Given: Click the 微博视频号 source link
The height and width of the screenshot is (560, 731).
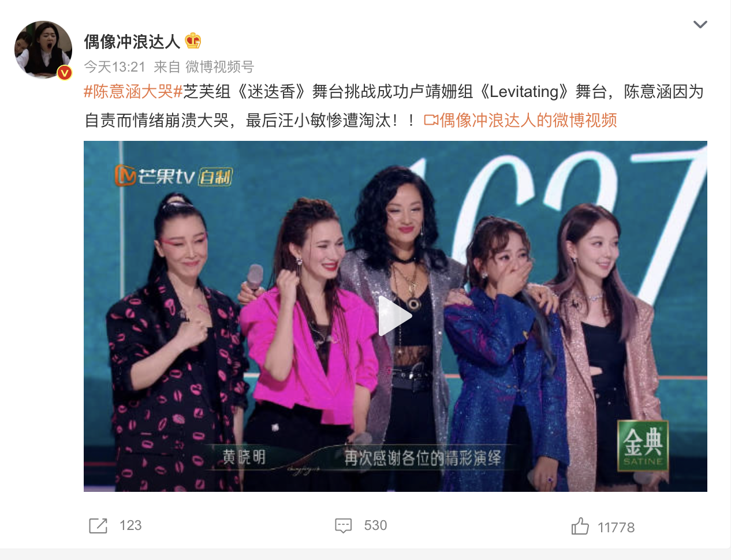Looking at the screenshot, I should coord(219,67).
